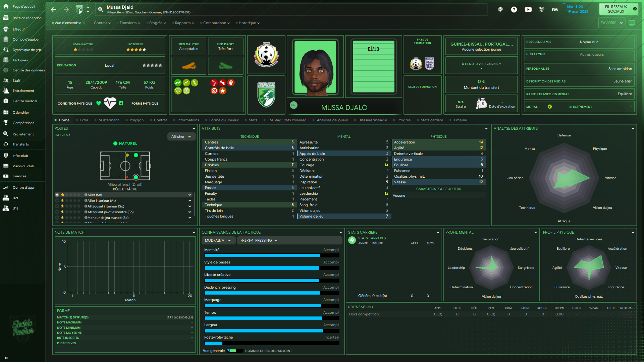This screenshot has width=644, height=362.
Task: Select the Ailier (So) role radio button
Action: (x=57, y=195)
